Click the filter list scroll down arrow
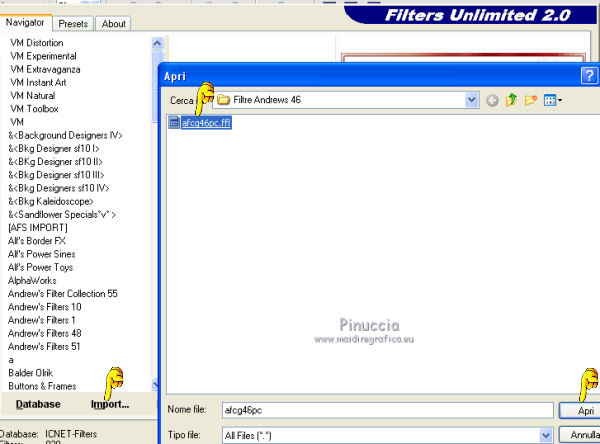The height and width of the screenshot is (444, 600). pyautogui.click(x=156, y=384)
